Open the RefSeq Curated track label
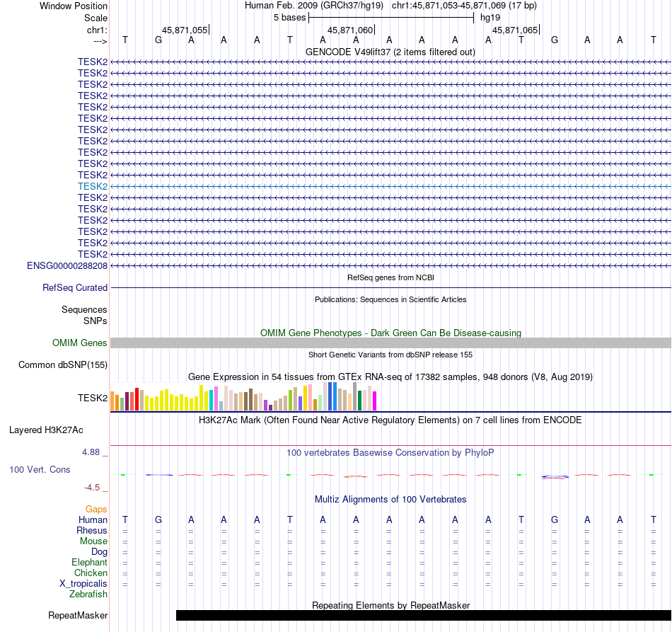Viewport: 672px width, 632px height. 75,288
